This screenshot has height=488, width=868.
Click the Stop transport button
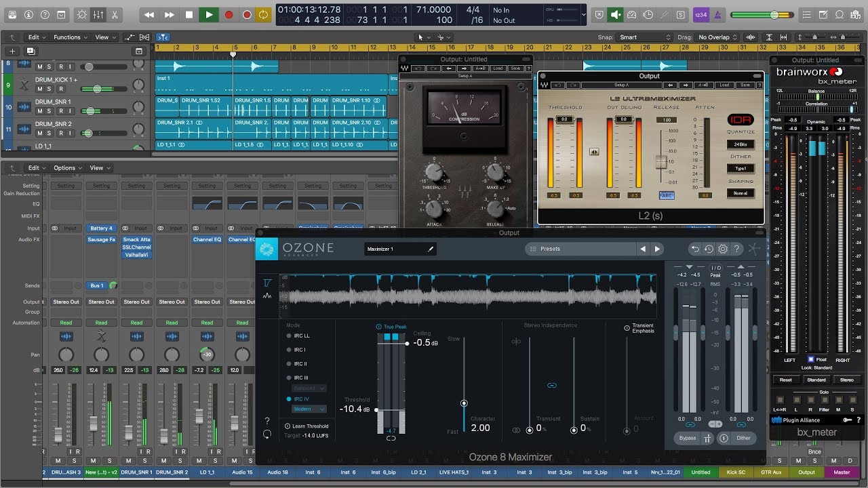click(189, 14)
